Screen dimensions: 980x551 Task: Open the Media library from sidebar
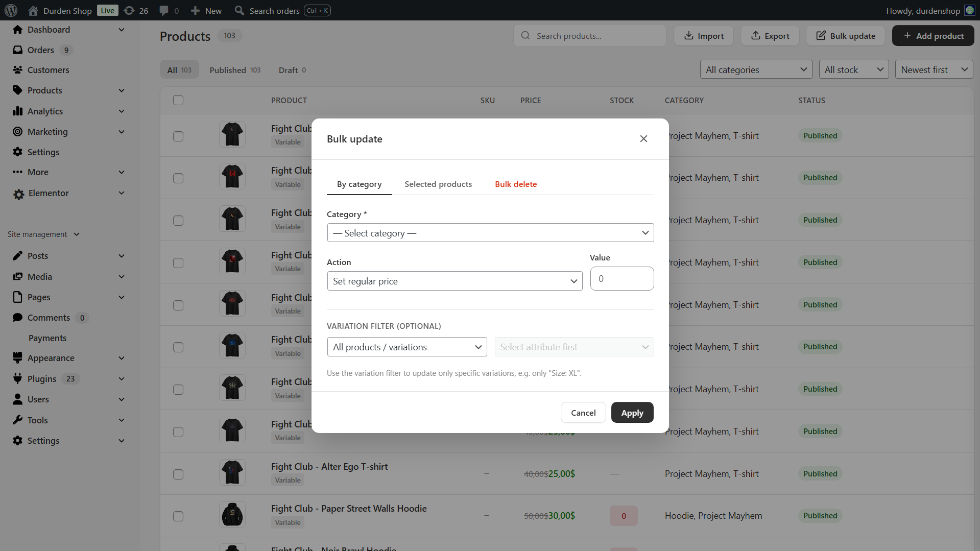[x=39, y=276]
